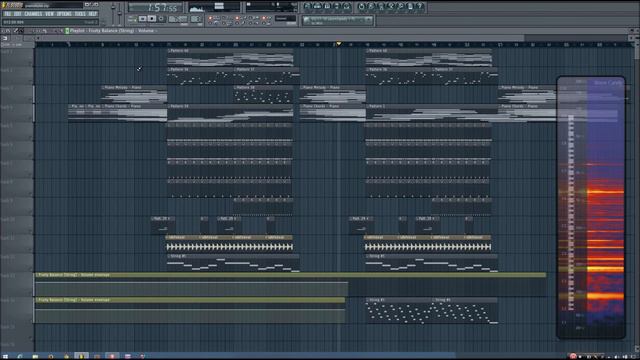This screenshot has height=360, width=640.
Task: Click the transport Record button
Action: point(161,19)
